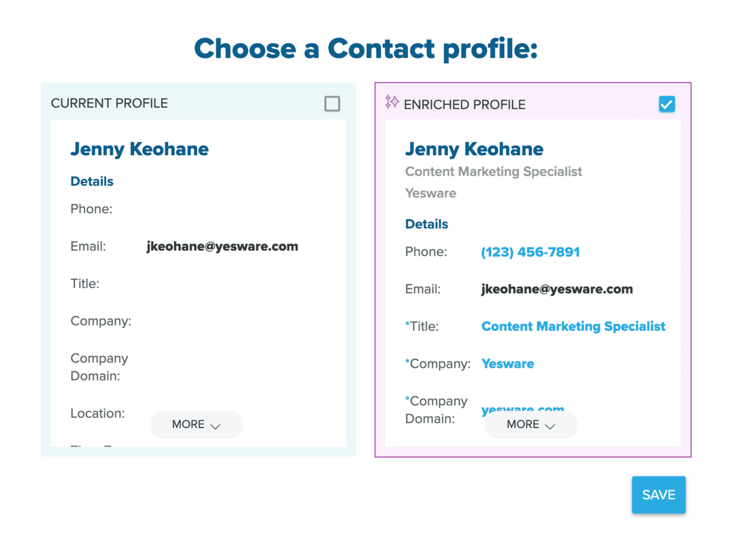Screen dimensions: 756x545
Task: Select the jkeohane@yesware.com email in Current Profile
Action: [222, 247]
